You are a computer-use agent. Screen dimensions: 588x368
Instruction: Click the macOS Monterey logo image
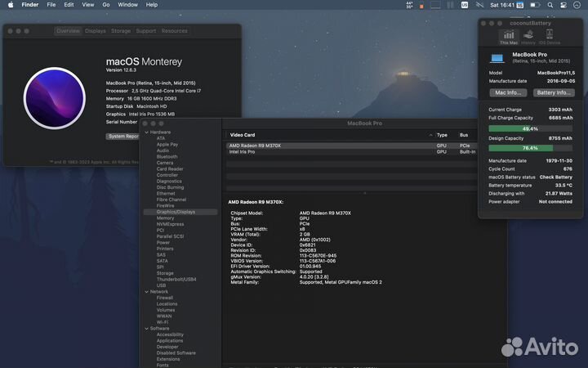point(55,98)
